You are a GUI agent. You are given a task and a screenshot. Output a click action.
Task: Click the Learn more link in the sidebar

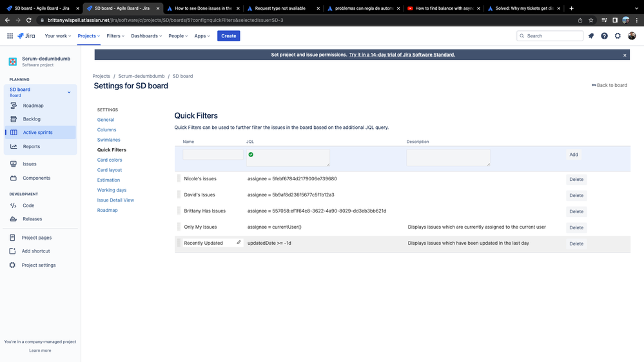40,350
